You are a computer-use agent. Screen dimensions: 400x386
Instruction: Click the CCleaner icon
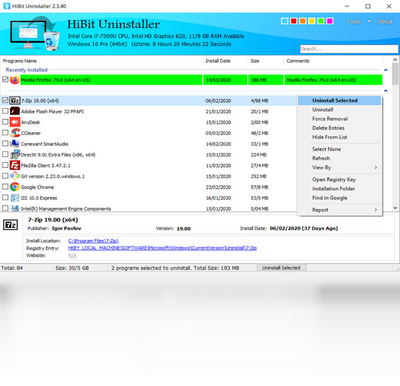point(15,133)
